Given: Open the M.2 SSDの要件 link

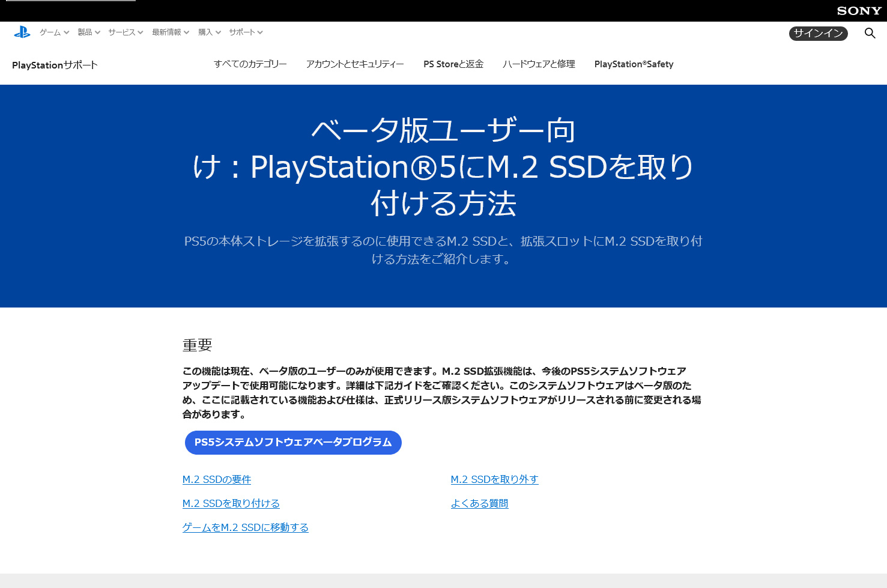Looking at the screenshot, I should (x=217, y=479).
